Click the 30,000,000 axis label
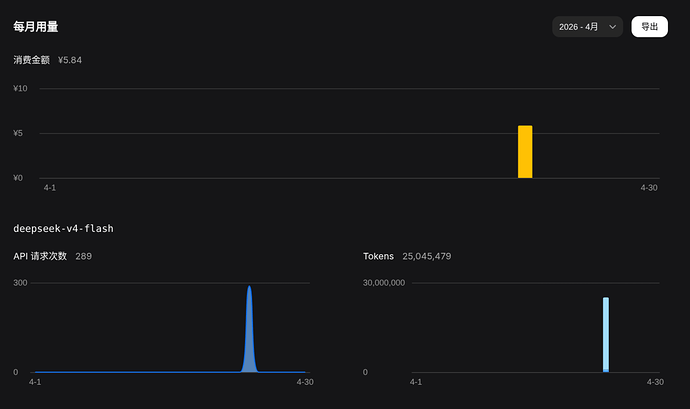690x409 pixels. (384, 283)
